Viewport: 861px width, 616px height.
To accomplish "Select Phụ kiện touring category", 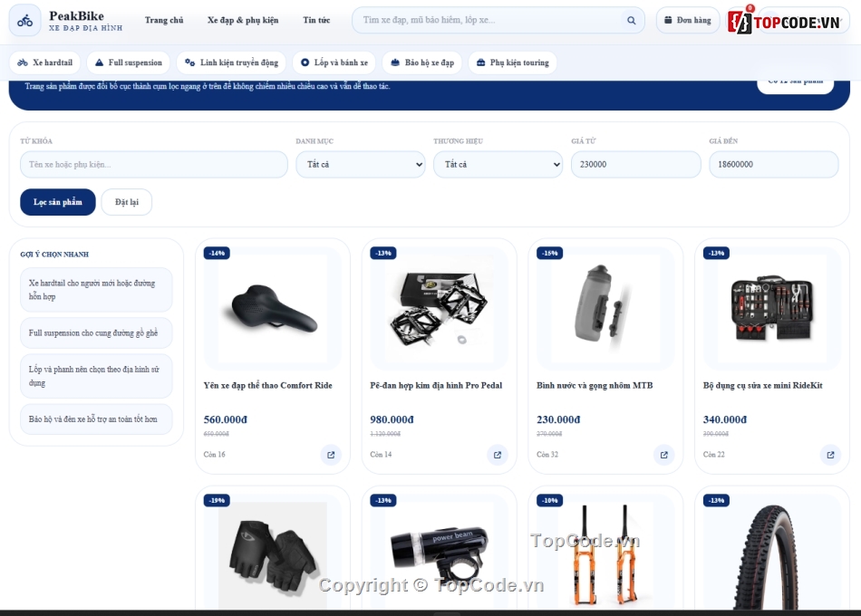I will tap(513, 63).
